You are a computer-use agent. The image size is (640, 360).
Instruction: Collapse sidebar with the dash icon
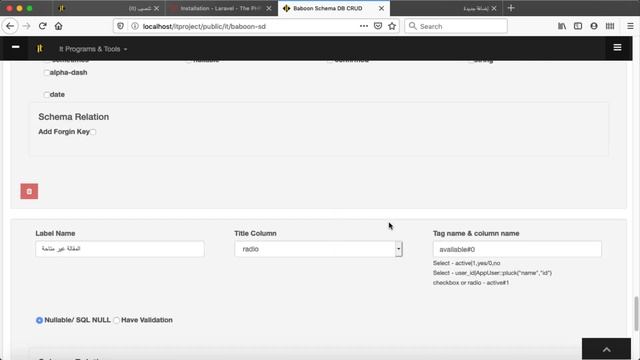click(16, 47)
